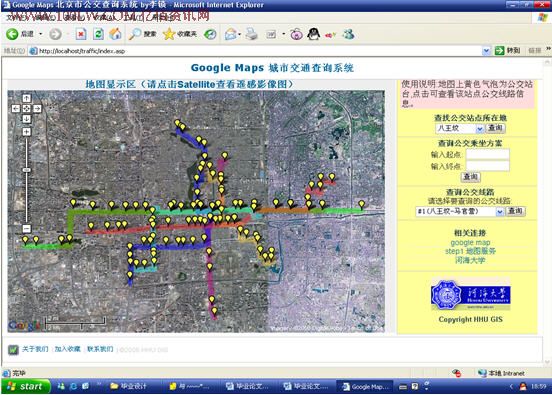Click the Favorites star icon

(169, 34)
